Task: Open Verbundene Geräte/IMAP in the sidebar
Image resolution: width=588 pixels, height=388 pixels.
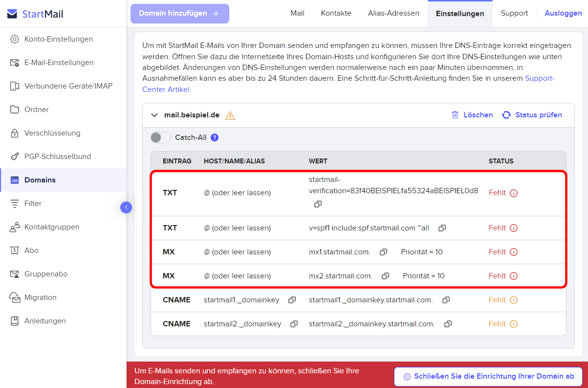Action: coord(63,86)
